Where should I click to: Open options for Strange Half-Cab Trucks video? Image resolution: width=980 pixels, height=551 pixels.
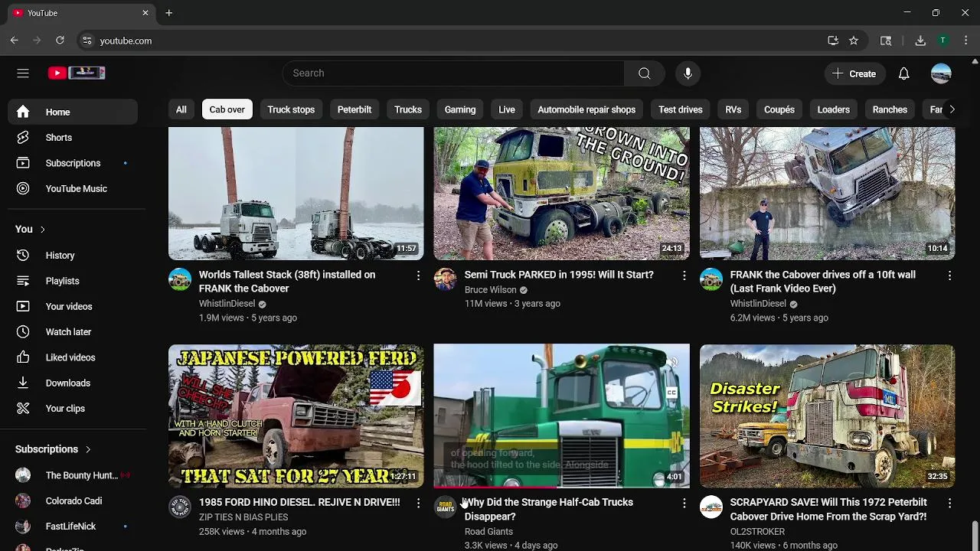coord(684,503)
